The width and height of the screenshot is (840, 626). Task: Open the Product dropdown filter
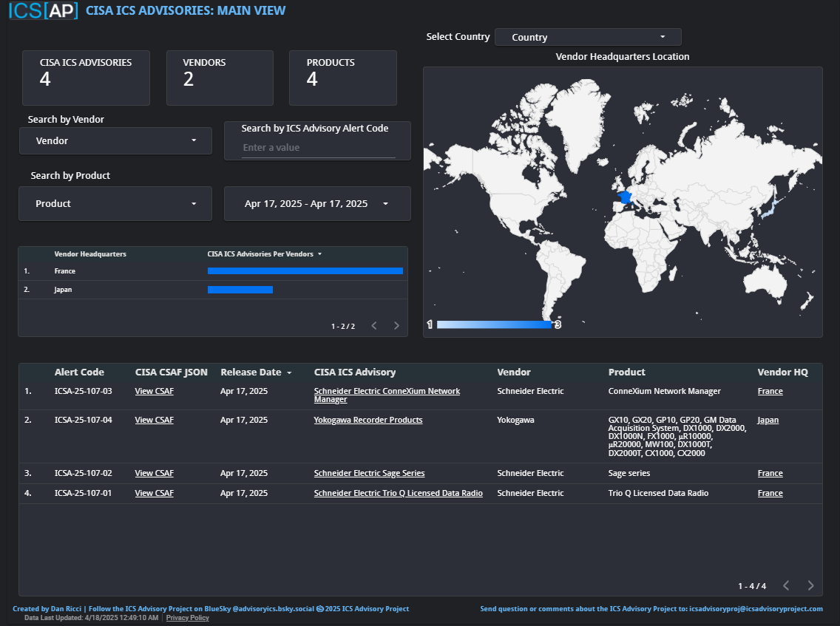115,203
